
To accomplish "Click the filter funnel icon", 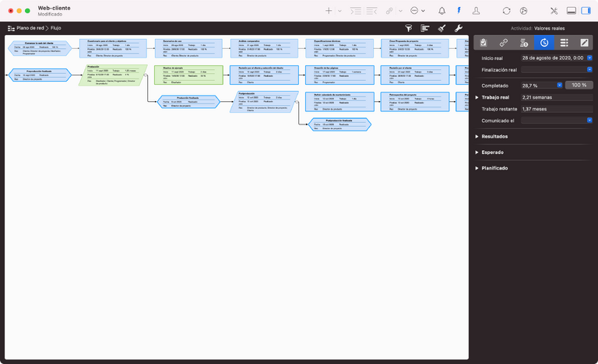I will pos(408,28).
